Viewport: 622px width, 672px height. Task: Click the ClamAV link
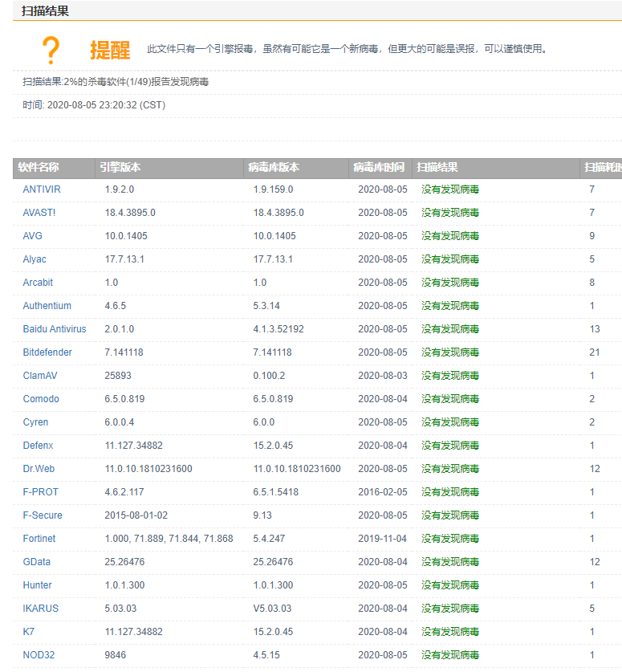(x=40, y=376)
